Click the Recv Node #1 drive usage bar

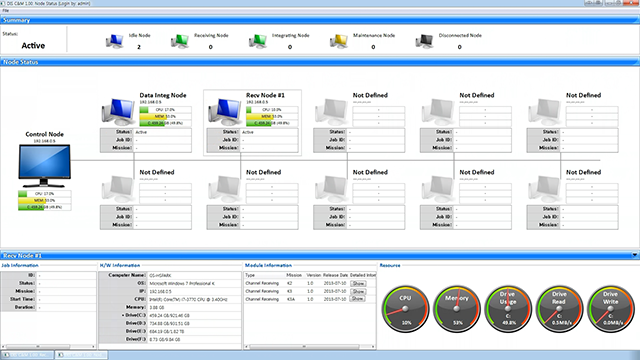(x=272, y=123)
